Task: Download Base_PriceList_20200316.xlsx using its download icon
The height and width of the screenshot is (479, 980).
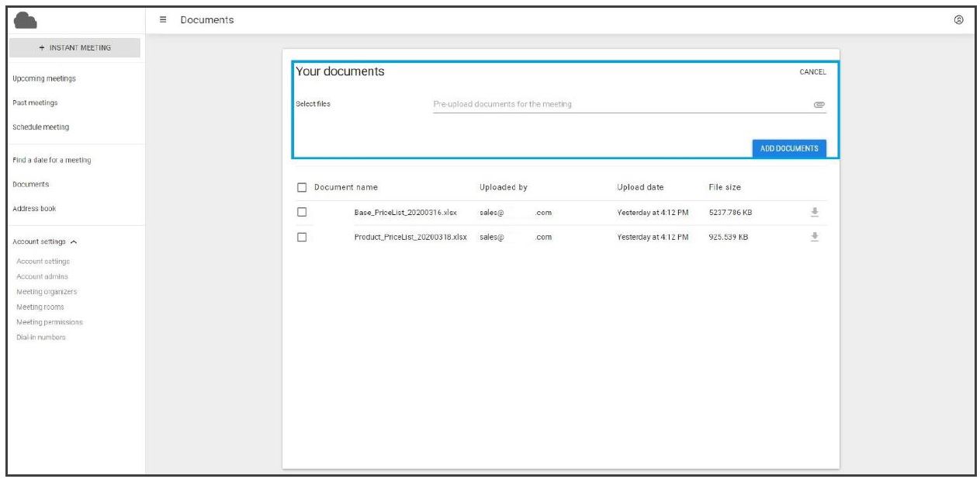Action: click(x=815, y=212)
